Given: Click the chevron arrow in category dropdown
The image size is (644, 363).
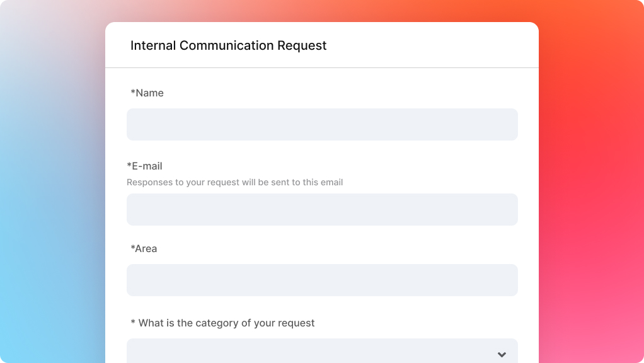Looking at the screenshot, I should (x=502, y=354).
